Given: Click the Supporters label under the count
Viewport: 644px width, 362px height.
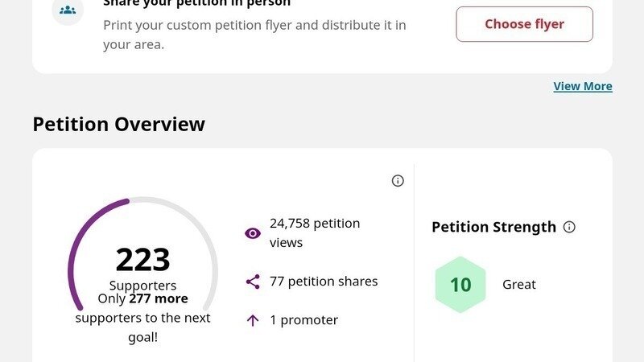Looking at the screenshot, I should (x=142, y=286).
